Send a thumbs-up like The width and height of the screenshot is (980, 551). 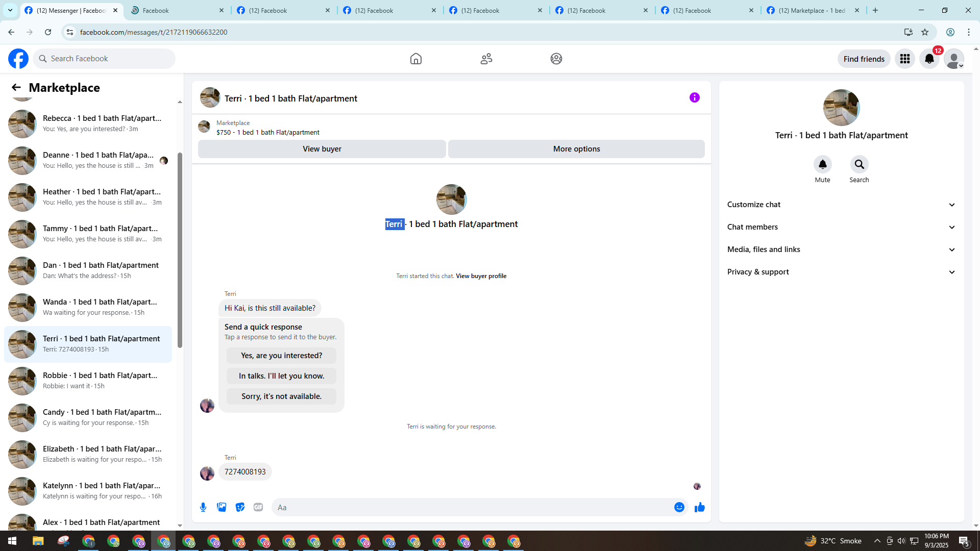(x=700, y=507)
